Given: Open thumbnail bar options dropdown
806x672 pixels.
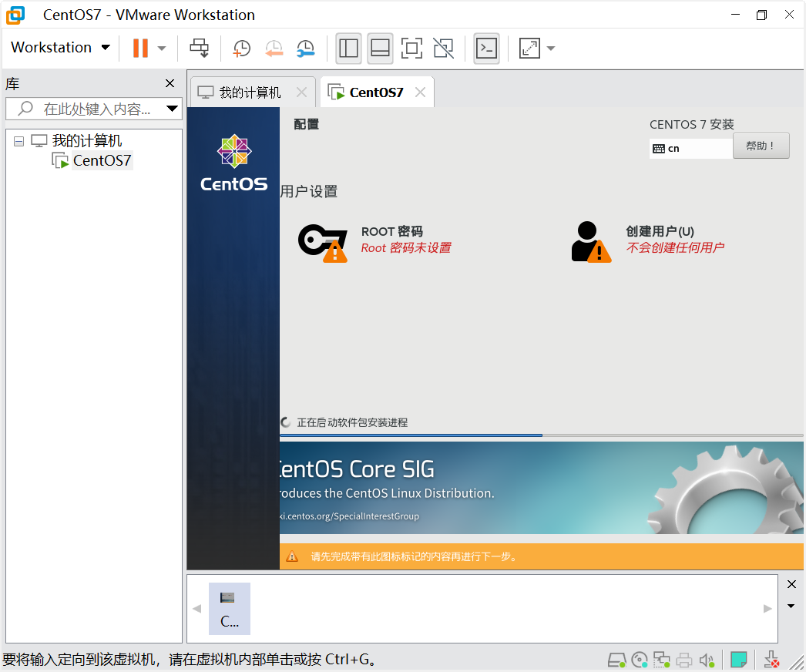Looking at the screenshot, I should (791, 606).
